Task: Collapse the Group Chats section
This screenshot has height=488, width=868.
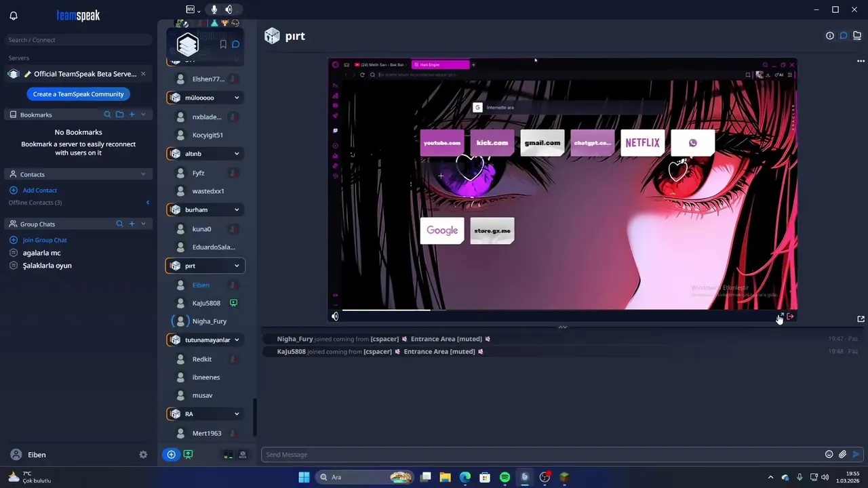Action: [x=143, y=224]
